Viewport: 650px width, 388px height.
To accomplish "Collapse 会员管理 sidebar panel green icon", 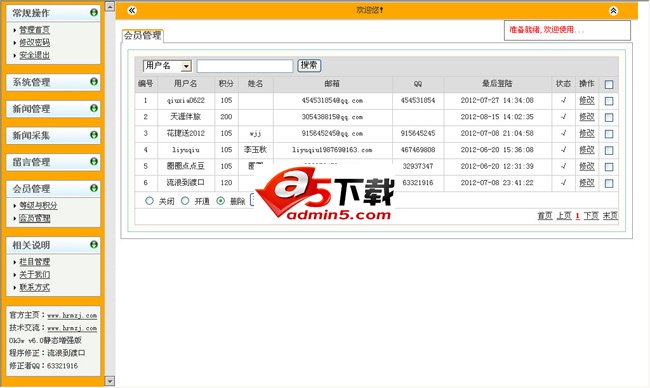I will click(x=94, y=188).
